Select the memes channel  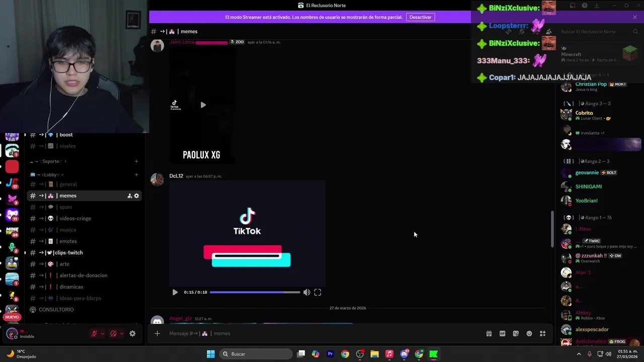point(84,196)
